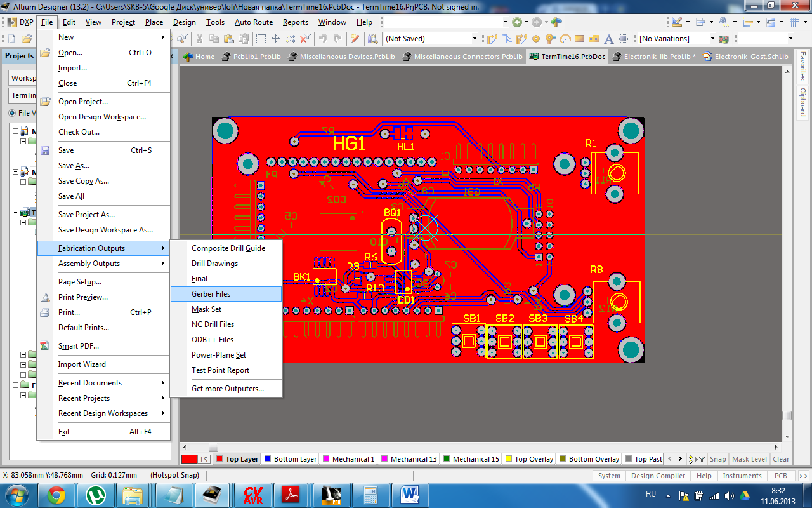Click Smart PDF... in File menu
The image size is (812, 508).
point(103,346)
